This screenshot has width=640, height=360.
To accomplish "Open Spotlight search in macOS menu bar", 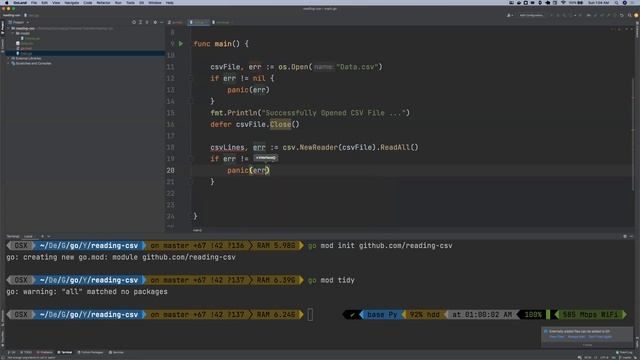I will (x=616, y=3).
